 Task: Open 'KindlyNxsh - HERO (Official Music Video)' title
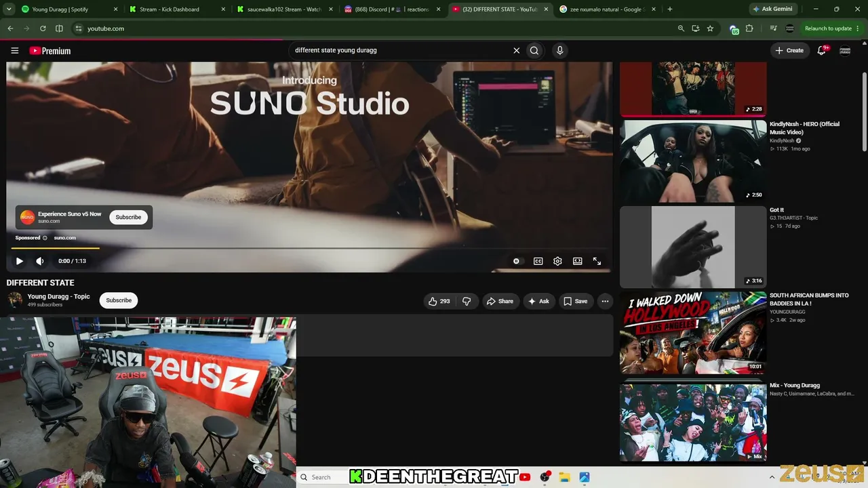[804, 128]
